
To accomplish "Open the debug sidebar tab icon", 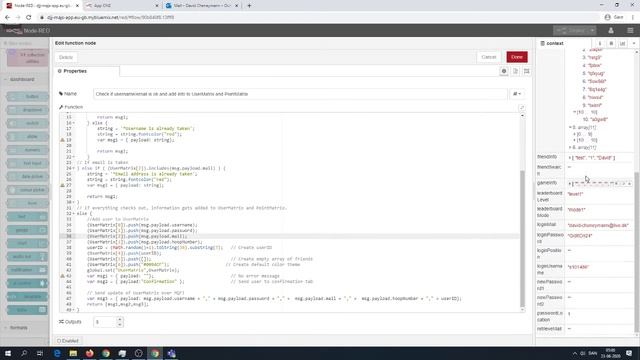I will coord(611,43).
